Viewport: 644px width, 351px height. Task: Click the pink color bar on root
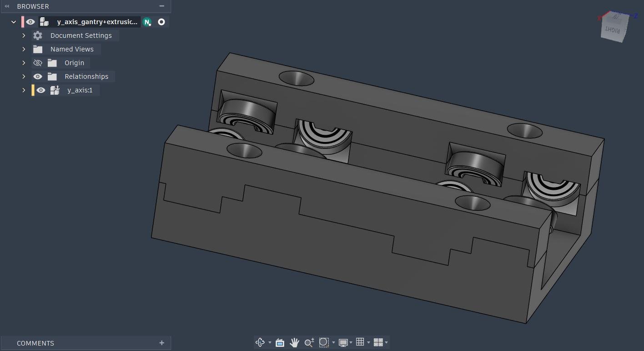pyautogui.click(x=23, y=22)
